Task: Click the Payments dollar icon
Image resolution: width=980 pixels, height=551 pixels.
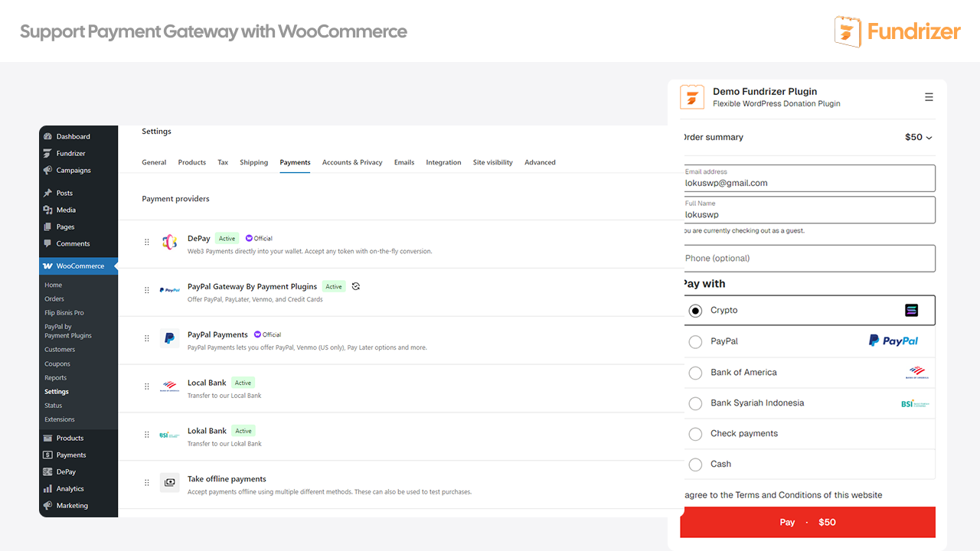Action: coord(48,455)
